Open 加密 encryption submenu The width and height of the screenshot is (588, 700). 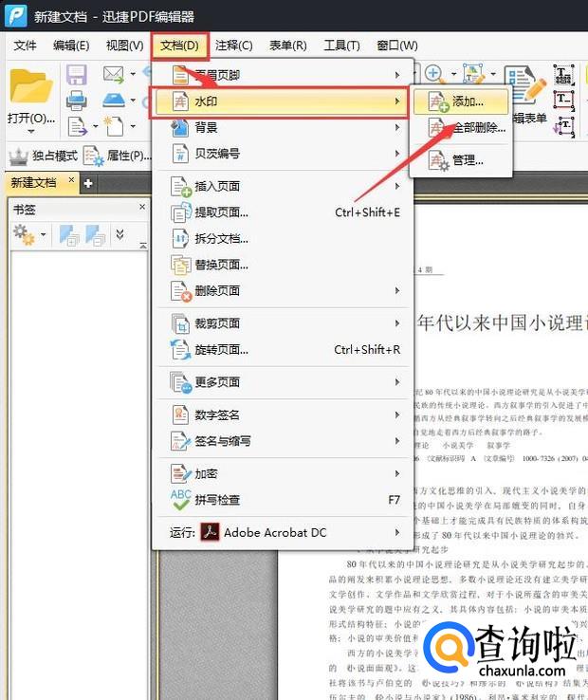(x=283, y=473)
